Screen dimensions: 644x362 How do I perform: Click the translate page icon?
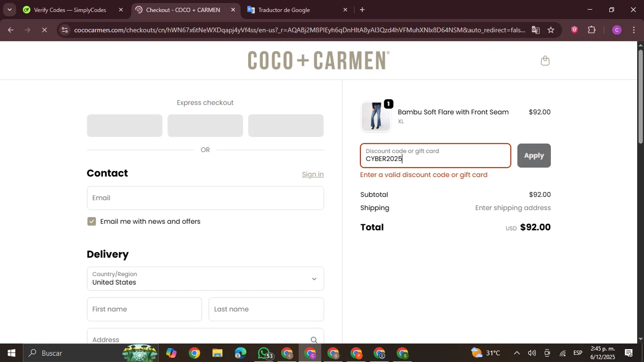(x=535, y=30)
